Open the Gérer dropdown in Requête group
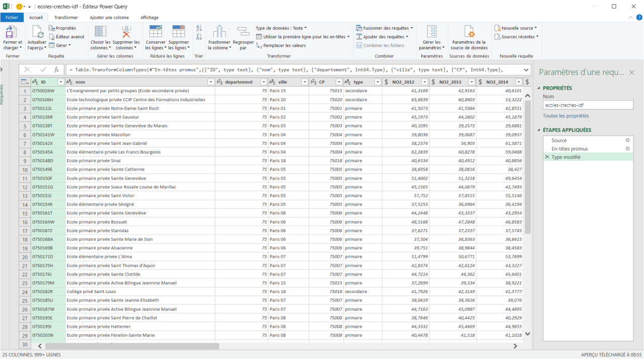 coord(60,45)
